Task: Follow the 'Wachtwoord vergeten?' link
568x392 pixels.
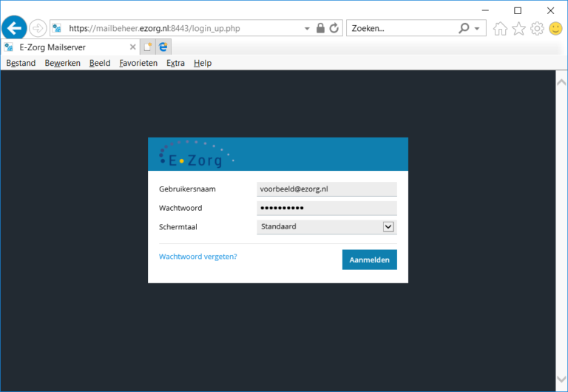Action: [197, 257]
